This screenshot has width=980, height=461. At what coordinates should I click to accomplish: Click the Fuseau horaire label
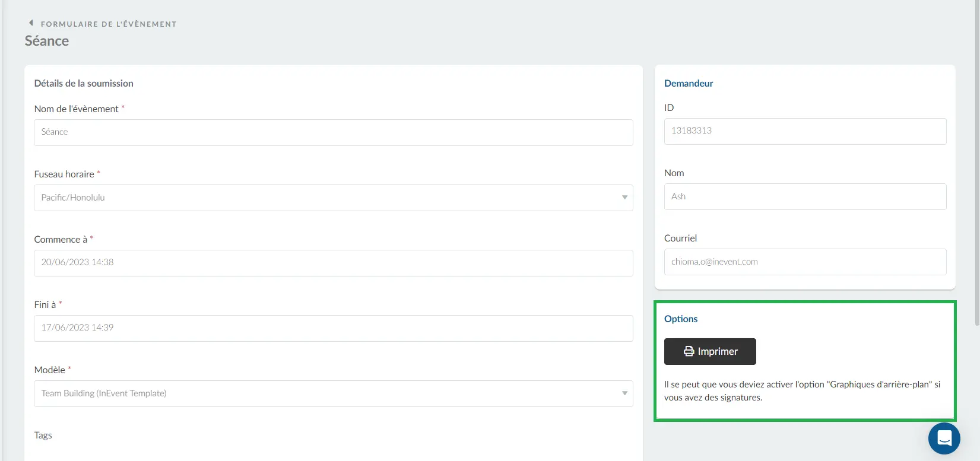pyautogui.click(x=64, y=174)
